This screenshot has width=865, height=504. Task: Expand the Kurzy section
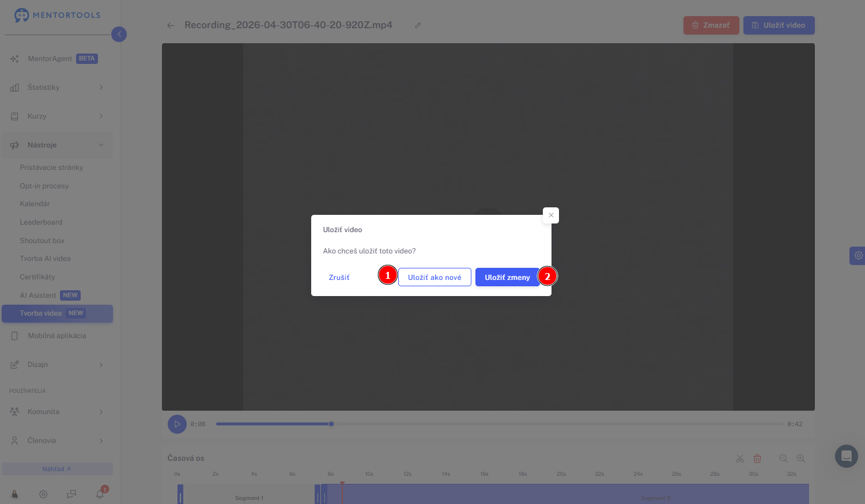pyautogui.click(x=57, y=116)
